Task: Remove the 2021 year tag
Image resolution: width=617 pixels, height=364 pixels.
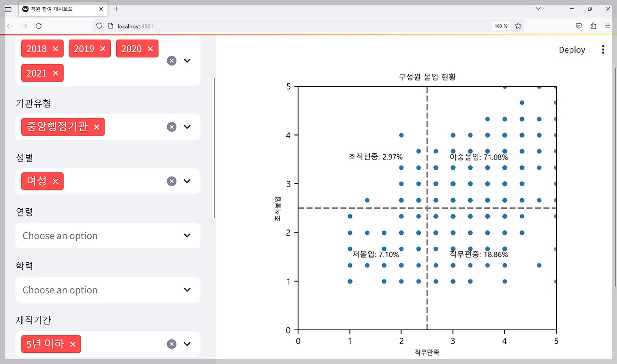Action: coord(55,73)
